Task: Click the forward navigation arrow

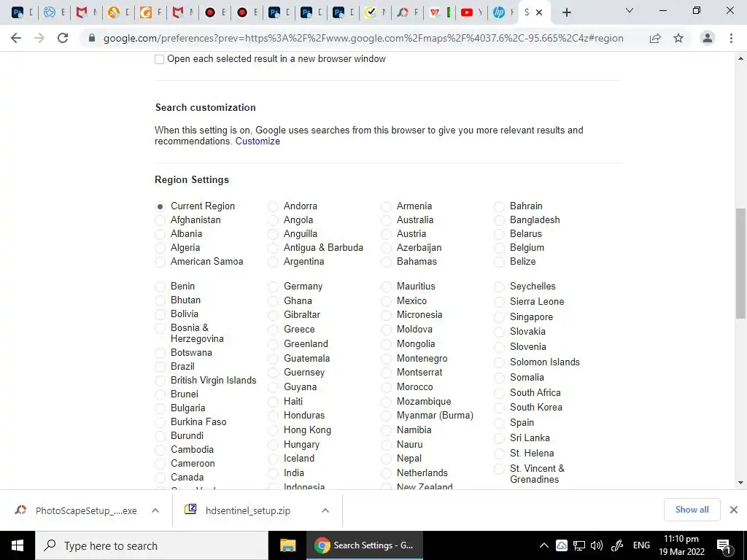Action: (39, 38)
